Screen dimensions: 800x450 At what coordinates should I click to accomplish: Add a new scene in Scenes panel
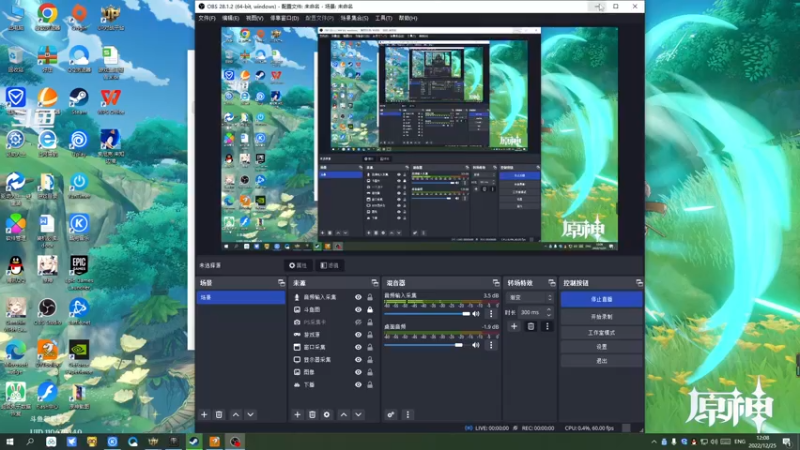point(204,415)
